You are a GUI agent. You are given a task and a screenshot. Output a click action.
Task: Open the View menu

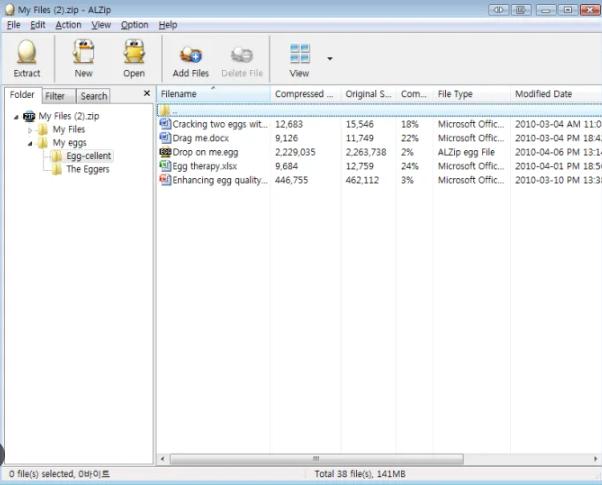pyautogui.click(x=101, y=25)
